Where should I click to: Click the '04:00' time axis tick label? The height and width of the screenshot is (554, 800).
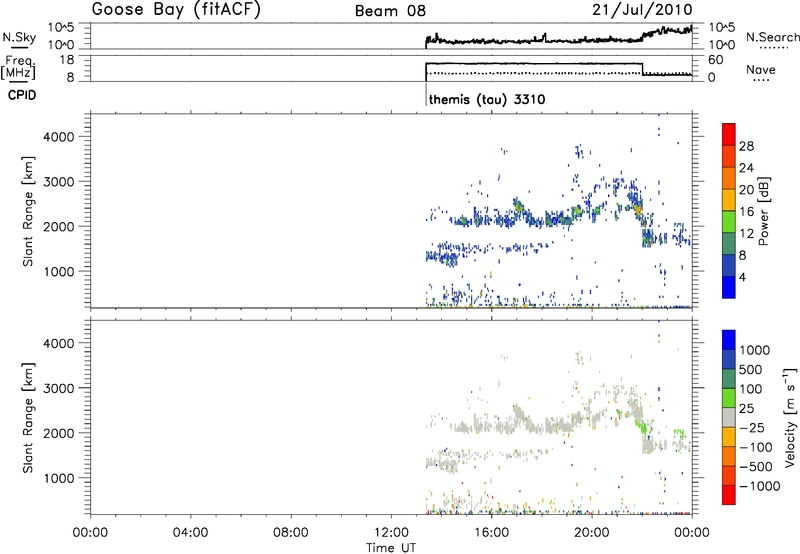click(191, 533)
